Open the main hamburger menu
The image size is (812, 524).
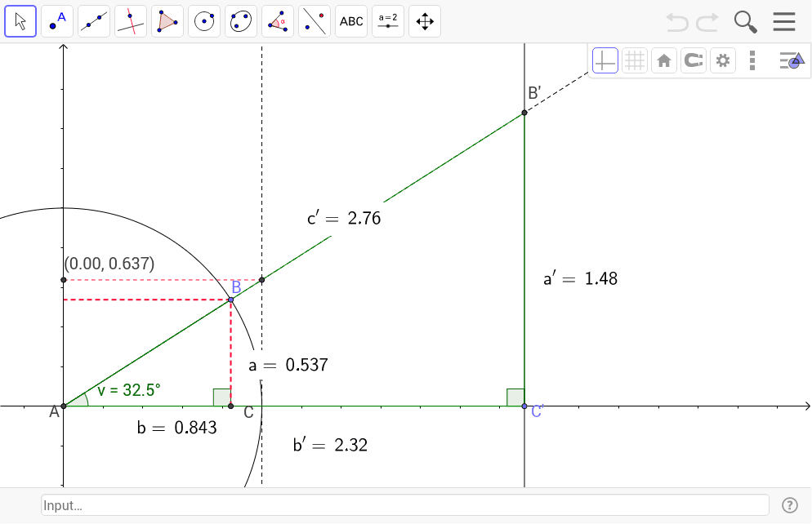click(784, 22)
